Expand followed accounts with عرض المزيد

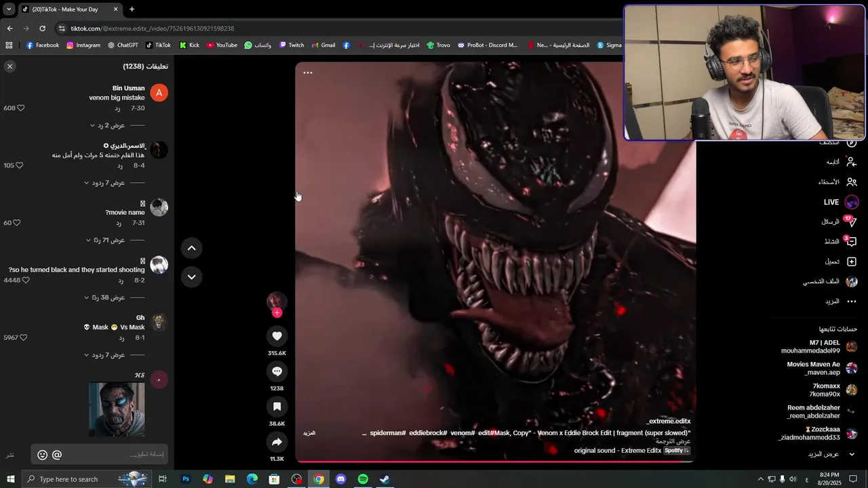coord(832,454)
